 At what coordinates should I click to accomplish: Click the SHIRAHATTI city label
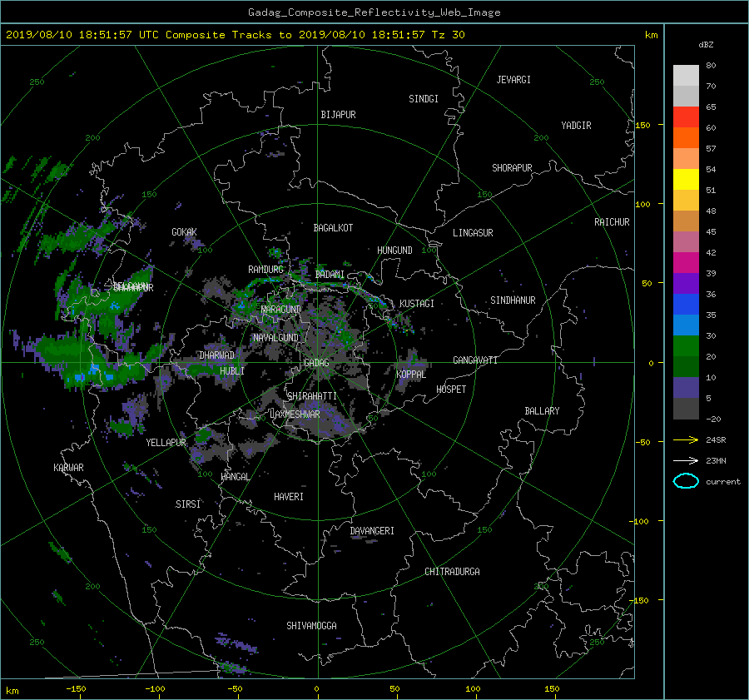point(312,396)
